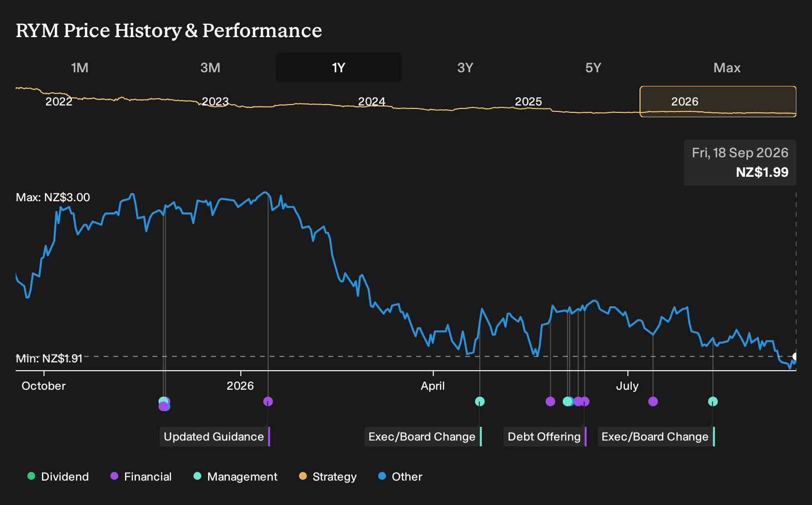Image resolution: width=812 pixels, height=505 pixels.
Task: Click overlapping teal-purple marker cluster before 2026
Action: [165, 404]
